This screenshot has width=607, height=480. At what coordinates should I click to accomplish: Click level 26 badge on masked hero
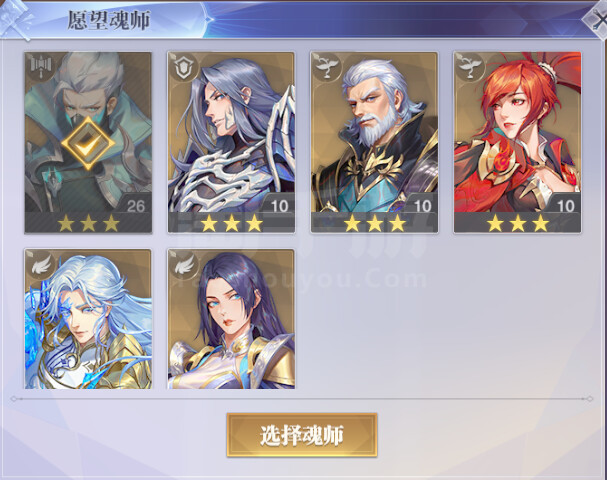coord(135,206)
